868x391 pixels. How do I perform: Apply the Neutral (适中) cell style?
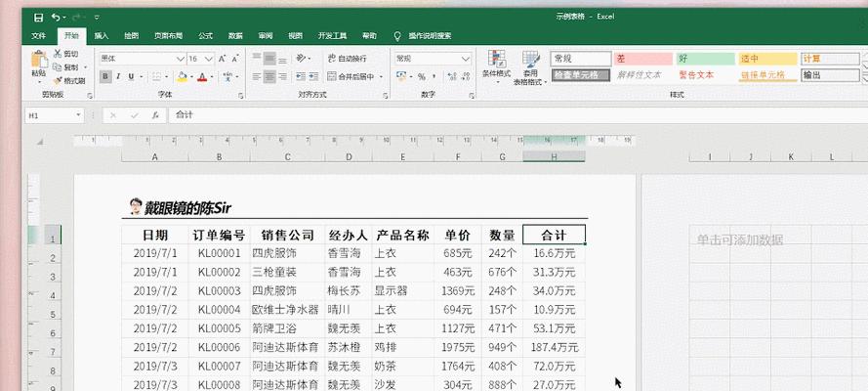click(767, 59)
